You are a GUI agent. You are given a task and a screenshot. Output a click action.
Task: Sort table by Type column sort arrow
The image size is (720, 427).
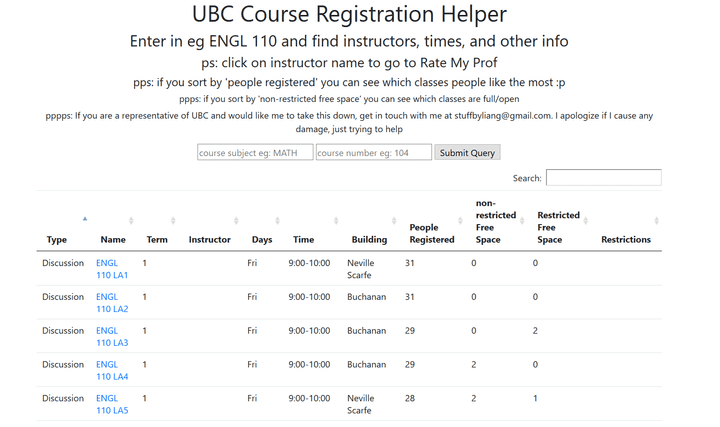pyautogui.click(x=85, y=219)
